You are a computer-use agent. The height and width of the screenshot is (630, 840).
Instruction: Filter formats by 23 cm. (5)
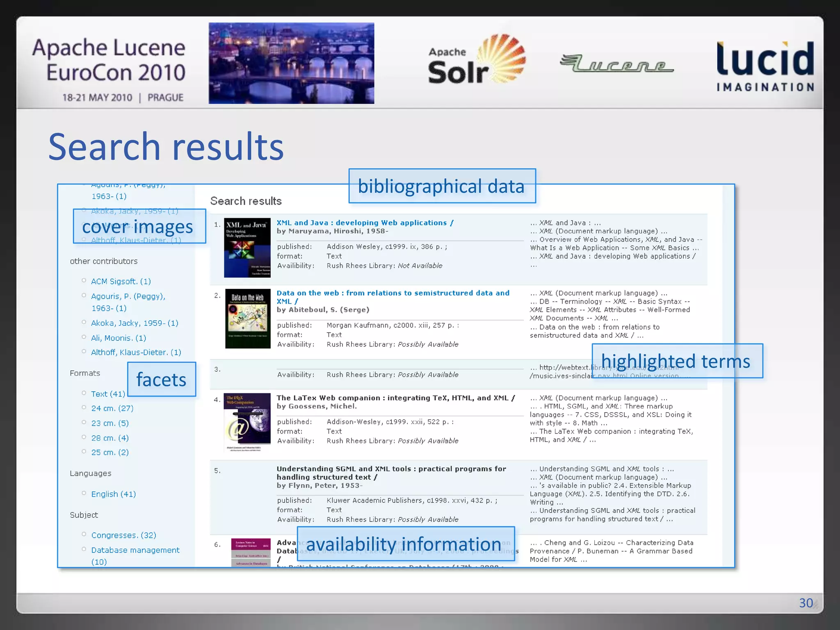pos(110,423)
